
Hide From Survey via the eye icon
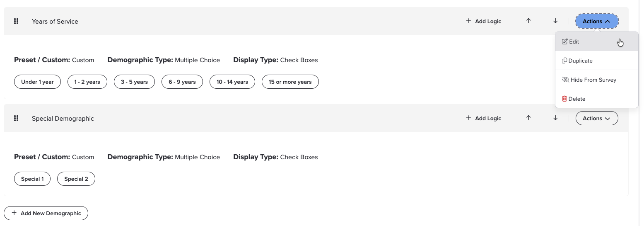pyautogui.click(x=565, y=80)
